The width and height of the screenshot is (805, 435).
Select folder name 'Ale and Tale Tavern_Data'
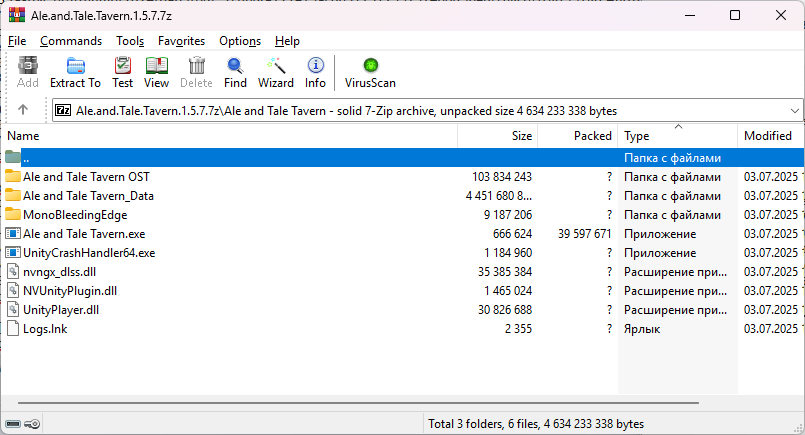click(x=88, y=196)
